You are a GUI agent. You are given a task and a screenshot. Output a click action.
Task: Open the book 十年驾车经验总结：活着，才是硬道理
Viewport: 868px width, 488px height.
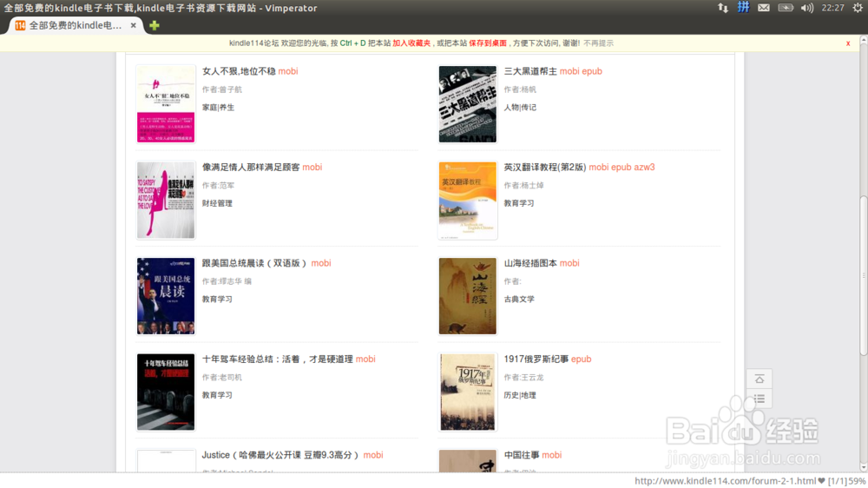[x=278, y=359]
